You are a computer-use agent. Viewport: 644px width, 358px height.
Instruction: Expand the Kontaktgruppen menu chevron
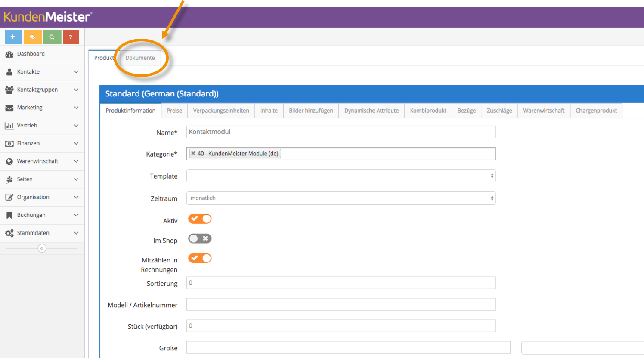pos(76,90)
